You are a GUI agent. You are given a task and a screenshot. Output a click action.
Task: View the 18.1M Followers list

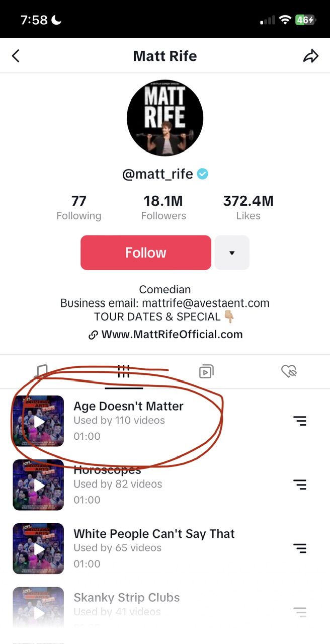(163, 208)
